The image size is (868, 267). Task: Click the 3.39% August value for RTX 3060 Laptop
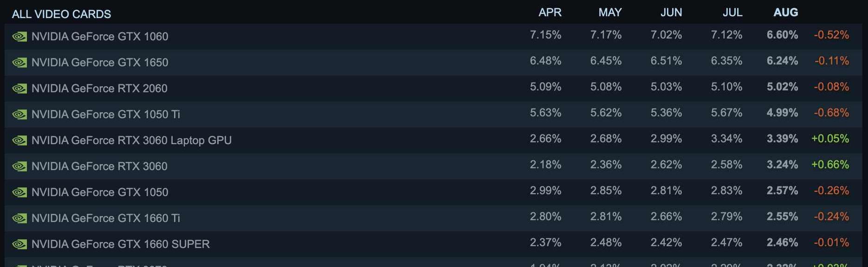[782, 139]
